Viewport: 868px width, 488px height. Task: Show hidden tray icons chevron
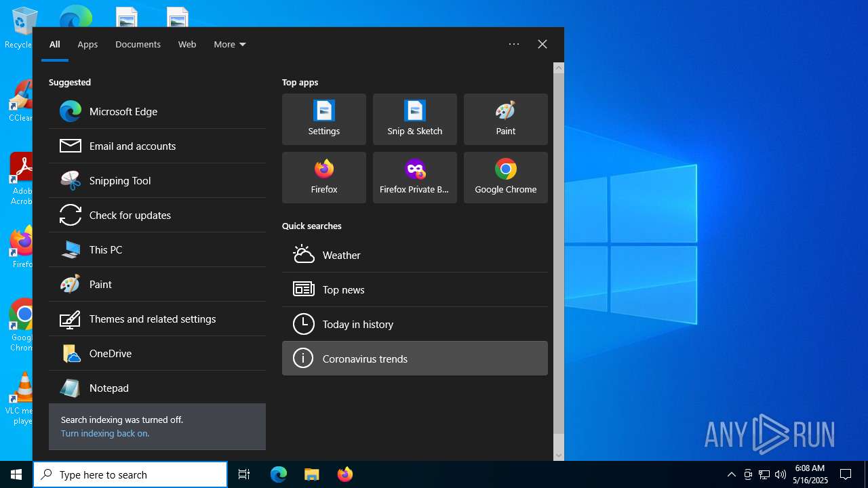(x=731, y=474)
